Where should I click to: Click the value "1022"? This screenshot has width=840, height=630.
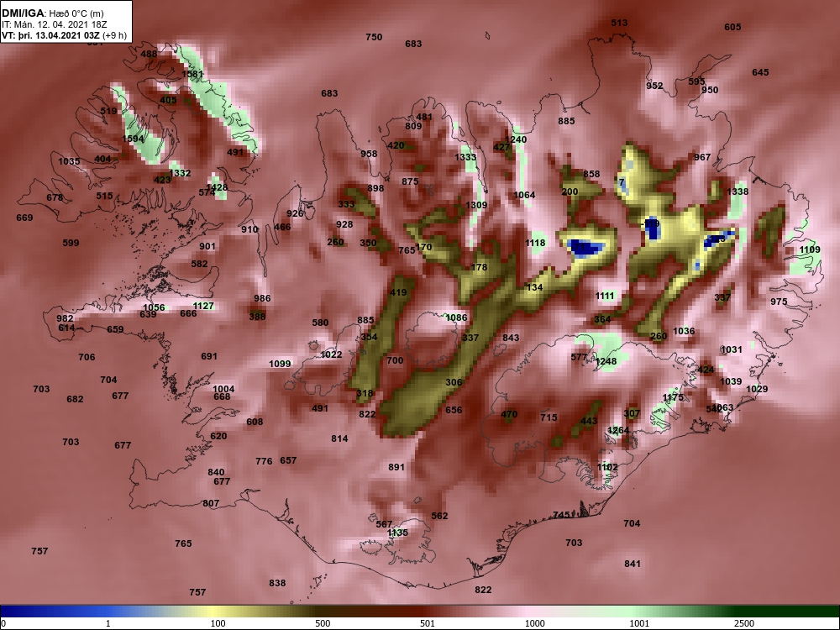(331, 354)
